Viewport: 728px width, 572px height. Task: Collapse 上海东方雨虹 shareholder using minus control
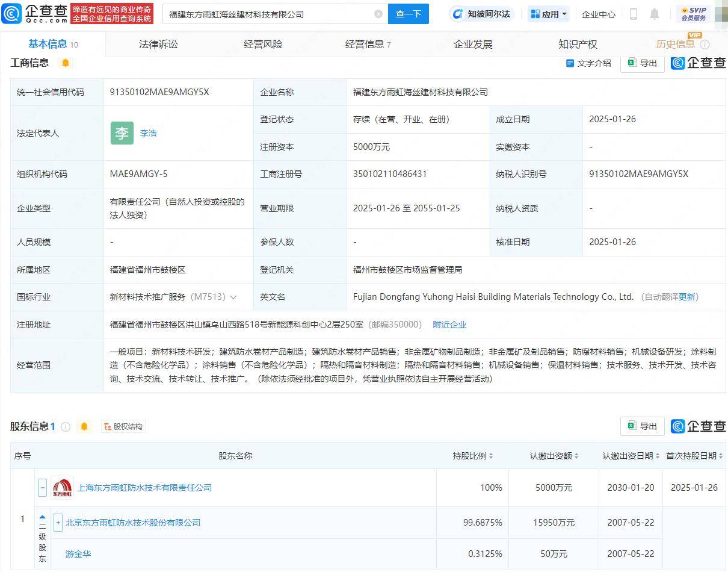click(42, 488)
